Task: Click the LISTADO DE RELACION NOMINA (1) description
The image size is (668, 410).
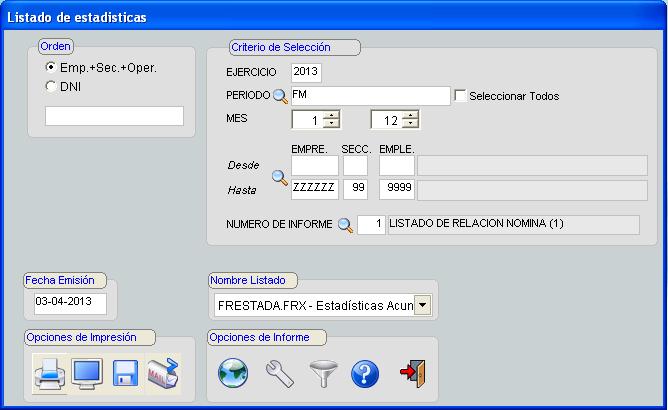Action: [x=514, y=225]
